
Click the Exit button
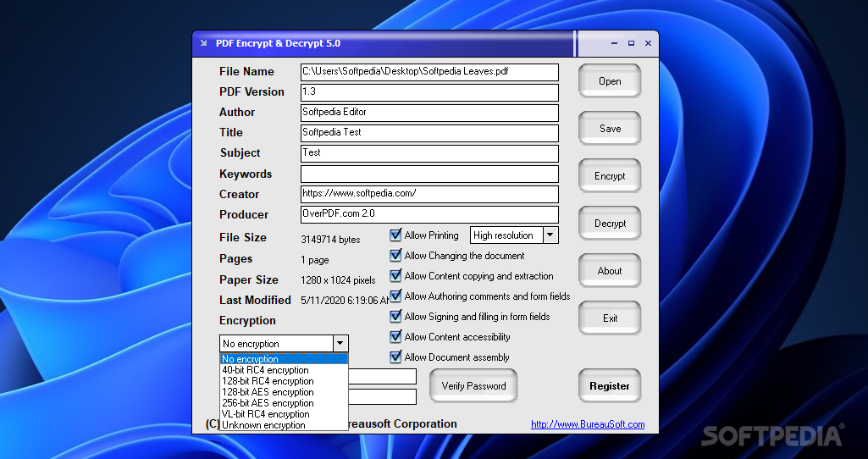click(x=610, y=318)
